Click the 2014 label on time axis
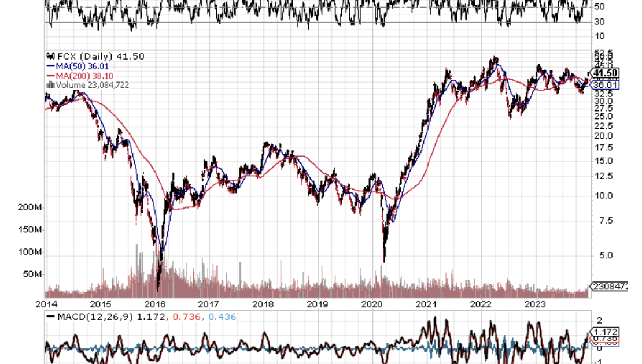The width and height of the screenshot is (642, 364). [46, 304]
